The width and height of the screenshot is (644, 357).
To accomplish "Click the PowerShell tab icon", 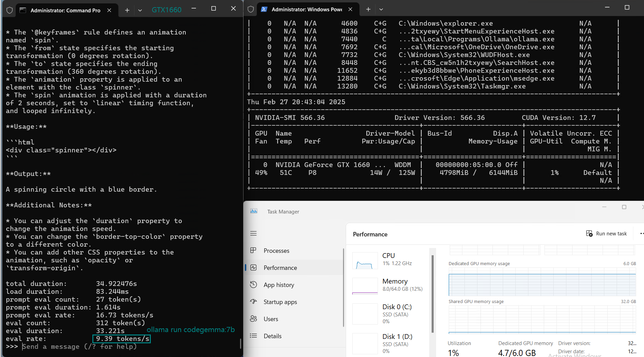I will point(264,10).
